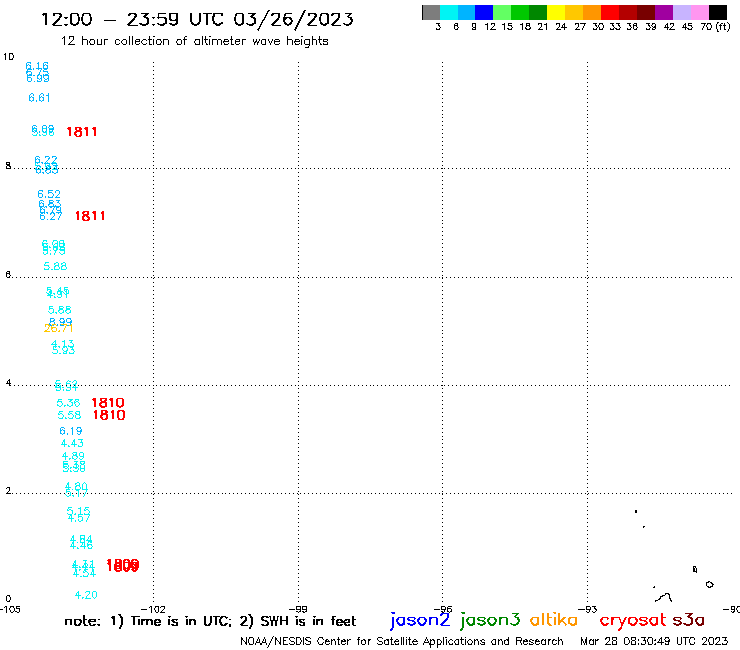Image resolution: width=740 pixels, height=650 pixels.
Task: Click the -105 longitude axis label
Action: (x=10, y=609)
